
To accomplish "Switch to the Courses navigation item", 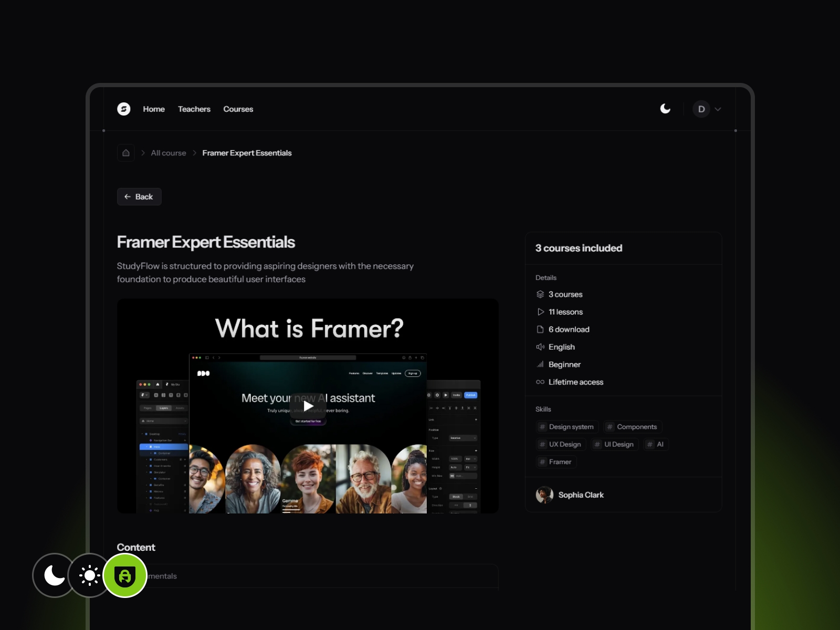I will point(238,109).
